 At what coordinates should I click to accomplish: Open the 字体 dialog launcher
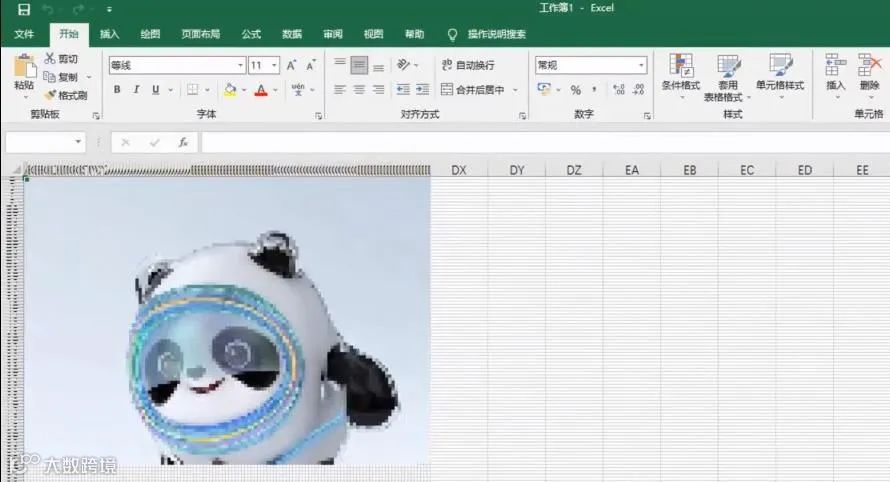(x=318, y=115)
